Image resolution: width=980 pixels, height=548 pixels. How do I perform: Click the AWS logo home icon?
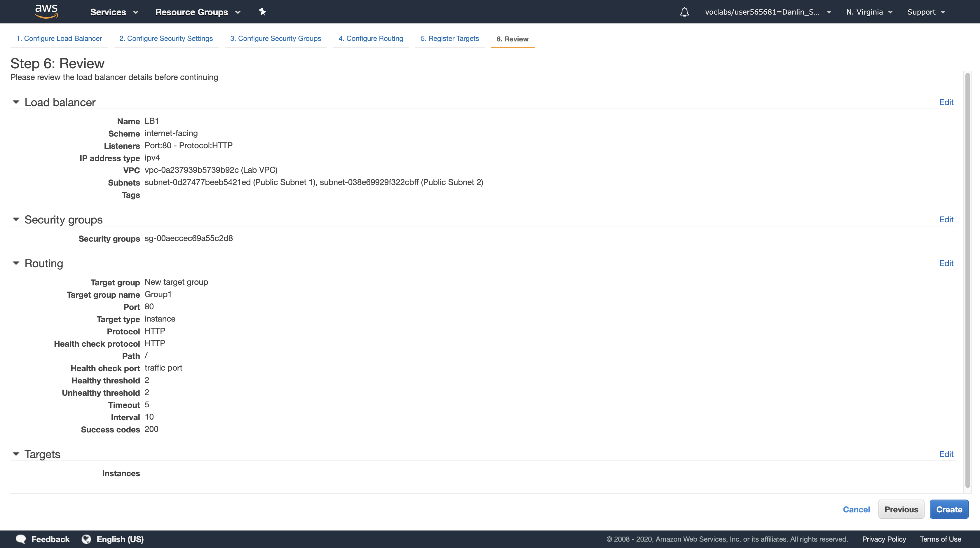coord(46,11)
